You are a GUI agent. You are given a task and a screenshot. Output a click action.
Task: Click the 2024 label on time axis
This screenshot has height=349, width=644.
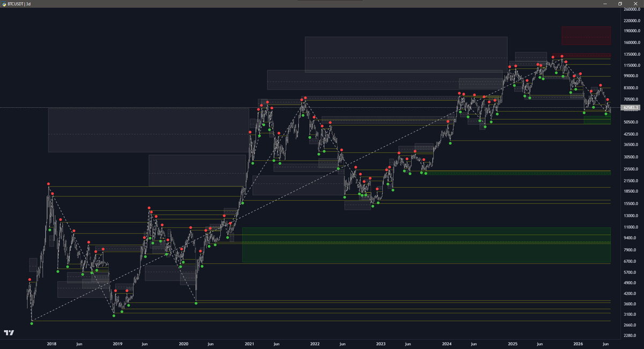pos(447,344)
